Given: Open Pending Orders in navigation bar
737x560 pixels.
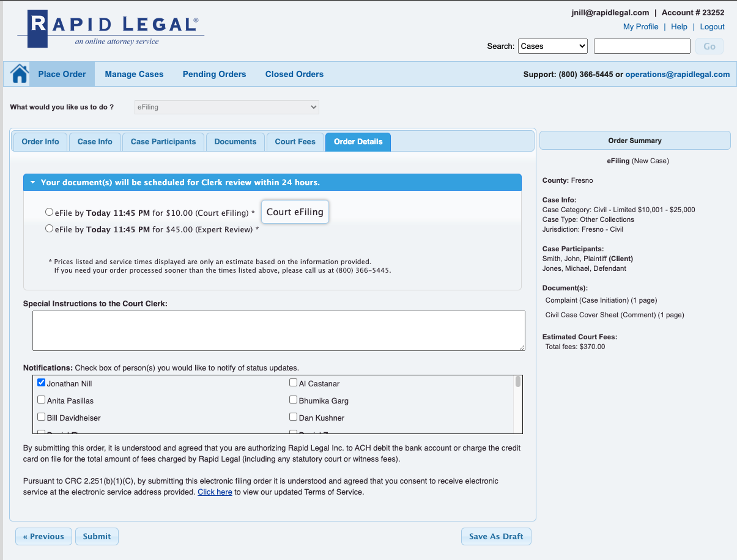Looking at the screenshot, I should click(215, 74).
